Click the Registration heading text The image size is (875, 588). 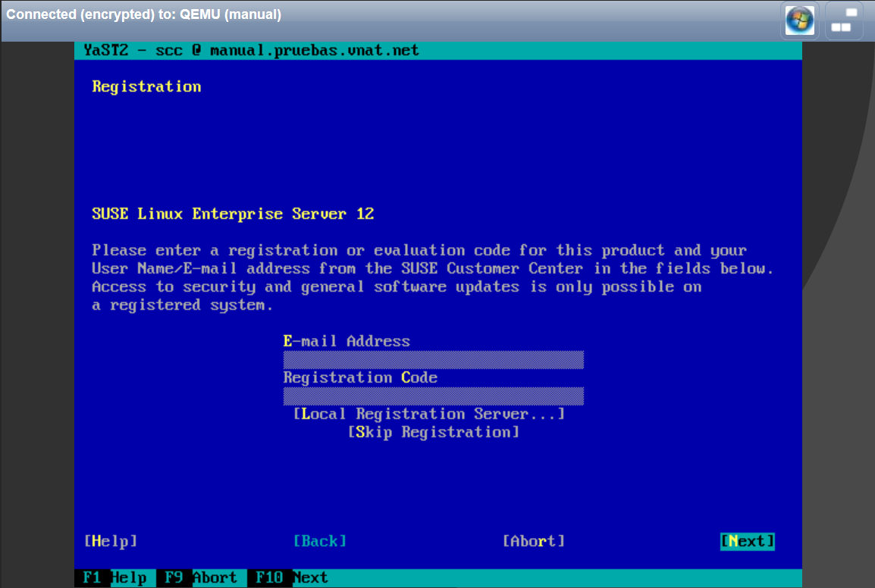coord(147,87)
